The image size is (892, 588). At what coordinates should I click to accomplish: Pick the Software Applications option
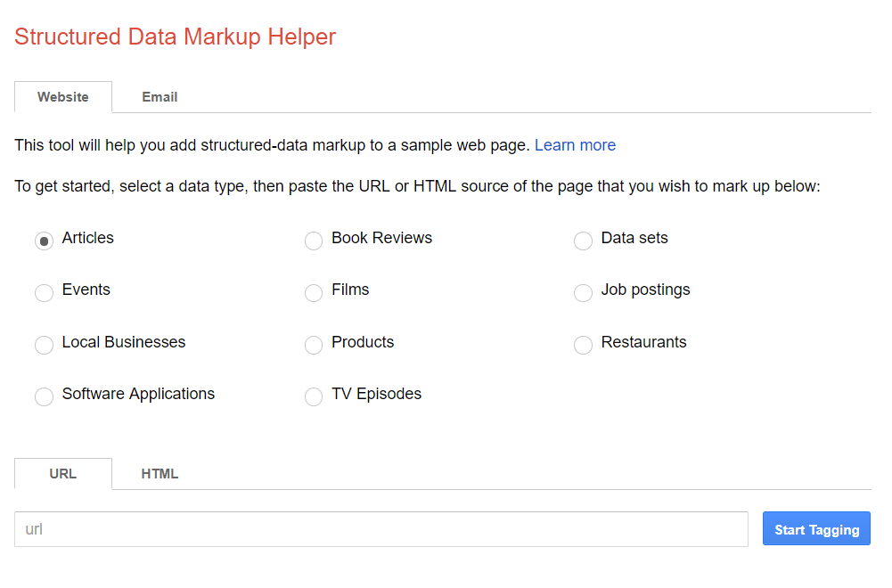pos(44,396)
